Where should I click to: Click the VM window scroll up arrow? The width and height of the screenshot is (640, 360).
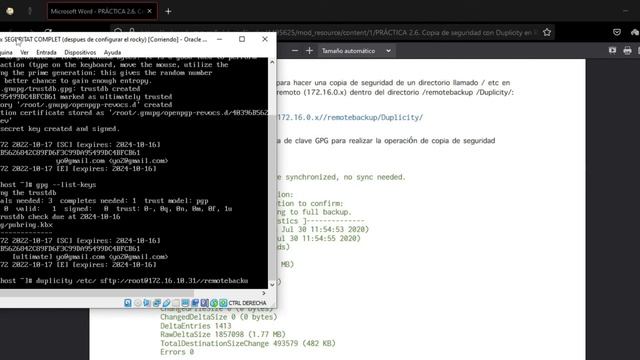pos(272,62)
